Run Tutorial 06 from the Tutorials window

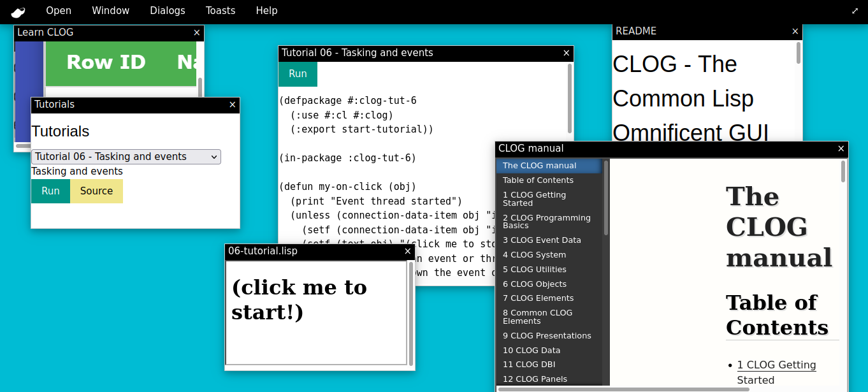(50, 191)
